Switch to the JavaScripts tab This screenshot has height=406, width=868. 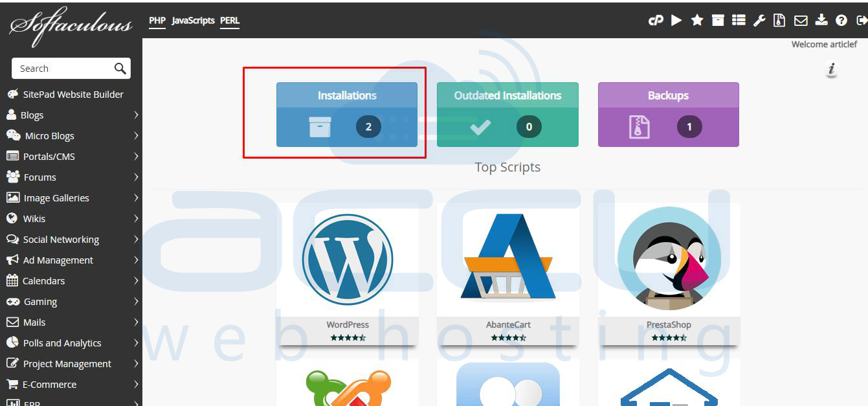tap(193, 21)
